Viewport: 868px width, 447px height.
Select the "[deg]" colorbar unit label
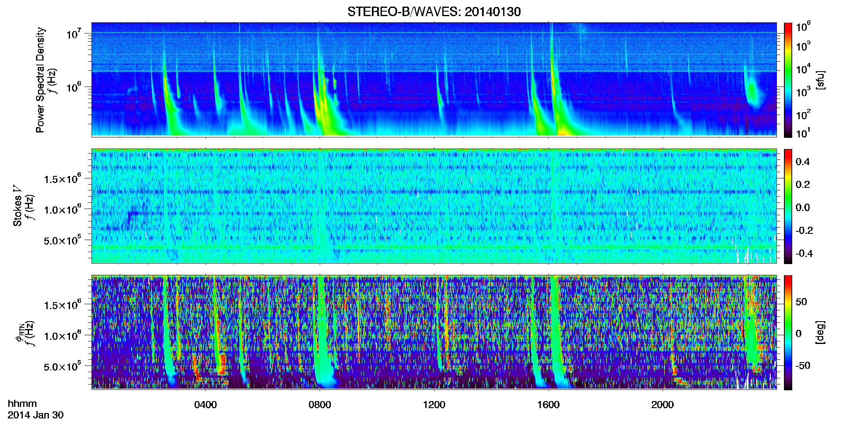(x=820, y=332)
